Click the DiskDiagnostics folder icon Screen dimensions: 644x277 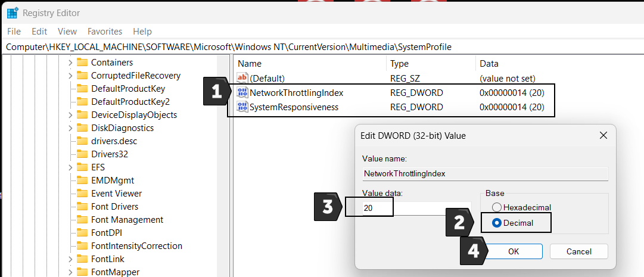pyautogui.click(x=83, y=128)
